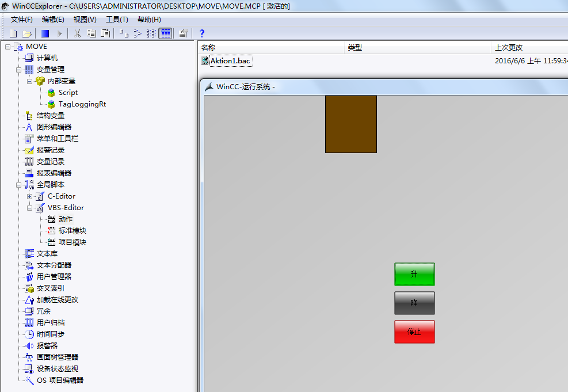Click the brown rectangle in runtime window
The width and height of the screenshot is (568, 392).
click(350, 124)
